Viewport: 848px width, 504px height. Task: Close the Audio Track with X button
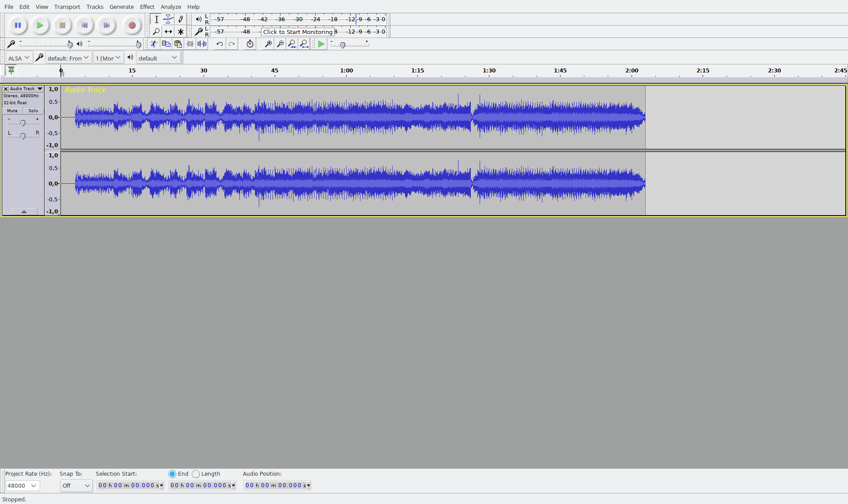[6, 89]
